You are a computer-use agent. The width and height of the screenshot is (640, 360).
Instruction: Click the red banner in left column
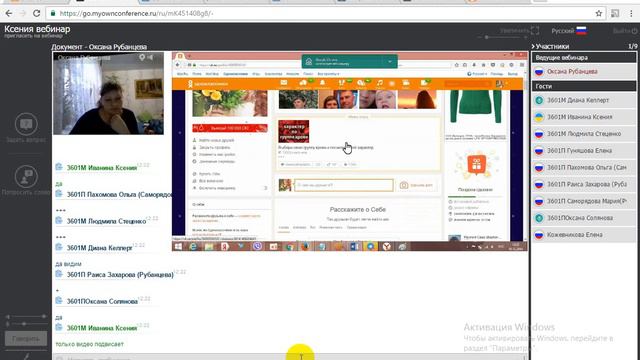click(x=230, y=128)
